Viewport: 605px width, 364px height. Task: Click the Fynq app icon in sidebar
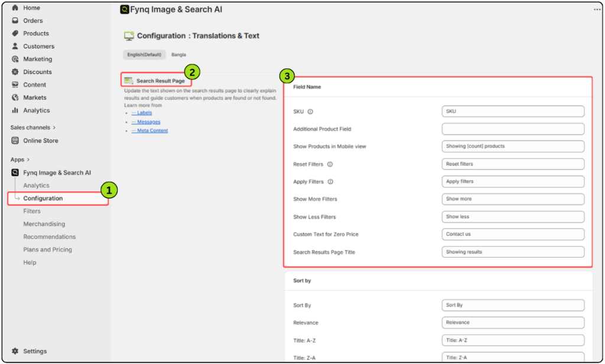coord(15,173)
